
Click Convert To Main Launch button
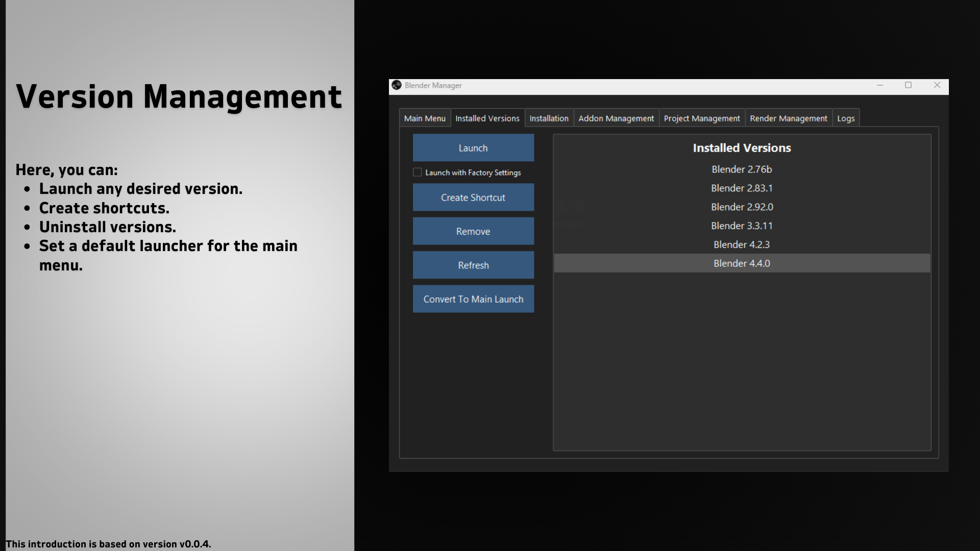[x=473, y=299]
